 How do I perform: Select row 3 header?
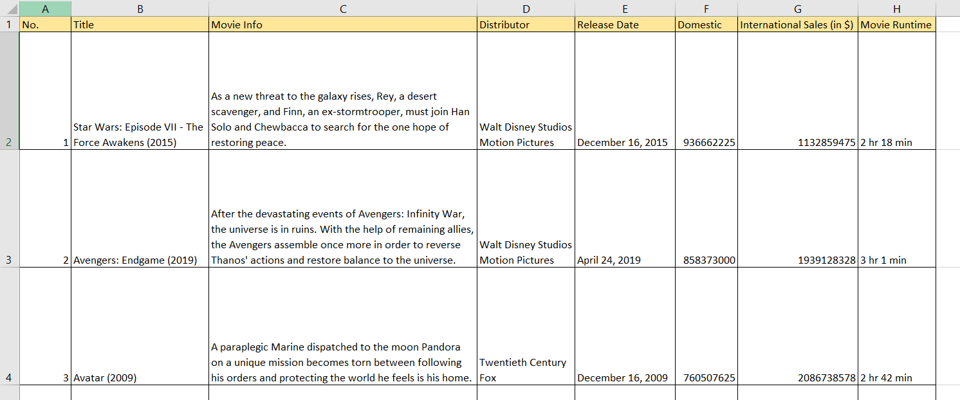(x=9, y=208)
